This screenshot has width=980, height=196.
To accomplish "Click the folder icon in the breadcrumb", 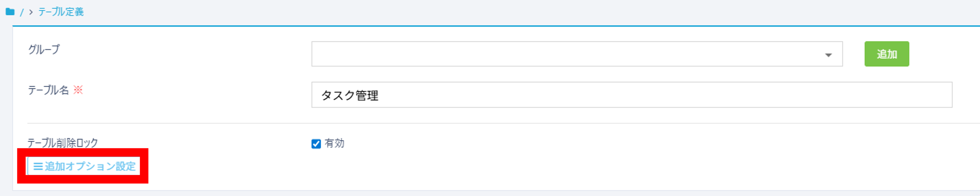I will 10,12.
